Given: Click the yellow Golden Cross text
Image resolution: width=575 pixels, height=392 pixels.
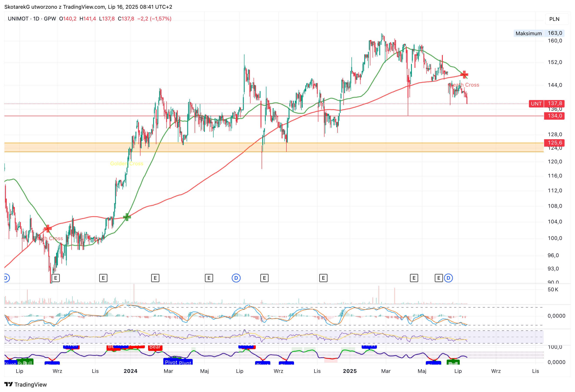Looking at the screenshot, I should click(127, 164).
